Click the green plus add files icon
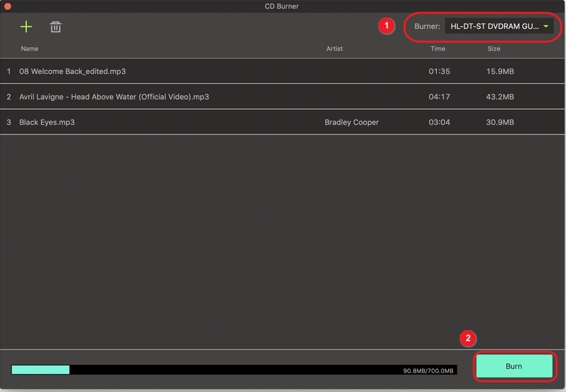The width and height of the screenshot is (566, 392). point(26,27)
